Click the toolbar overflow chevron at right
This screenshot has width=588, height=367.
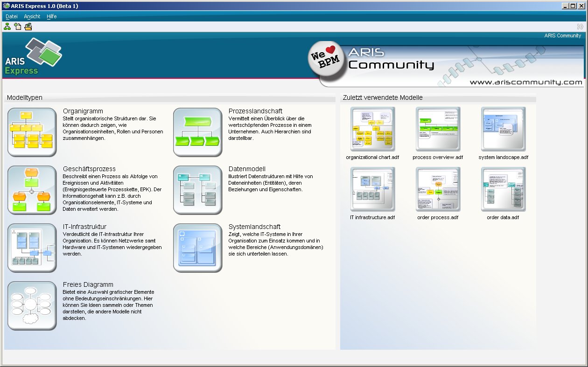[x=580, y=27]
